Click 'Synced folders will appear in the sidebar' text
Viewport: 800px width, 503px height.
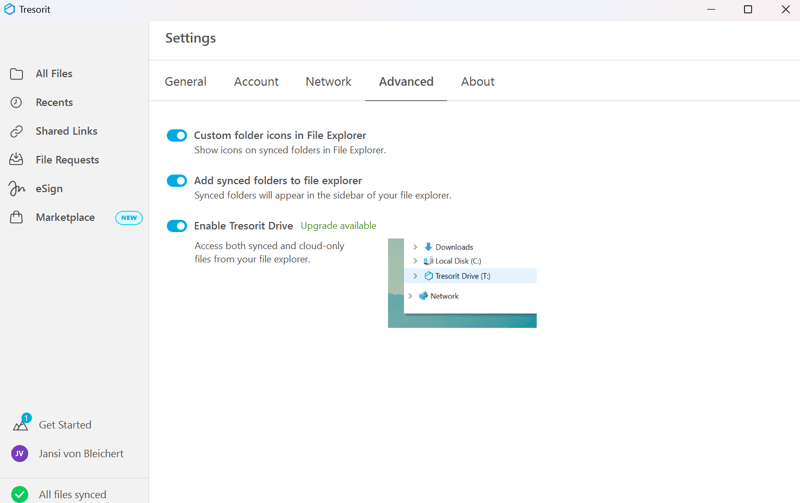click(322, 195)
